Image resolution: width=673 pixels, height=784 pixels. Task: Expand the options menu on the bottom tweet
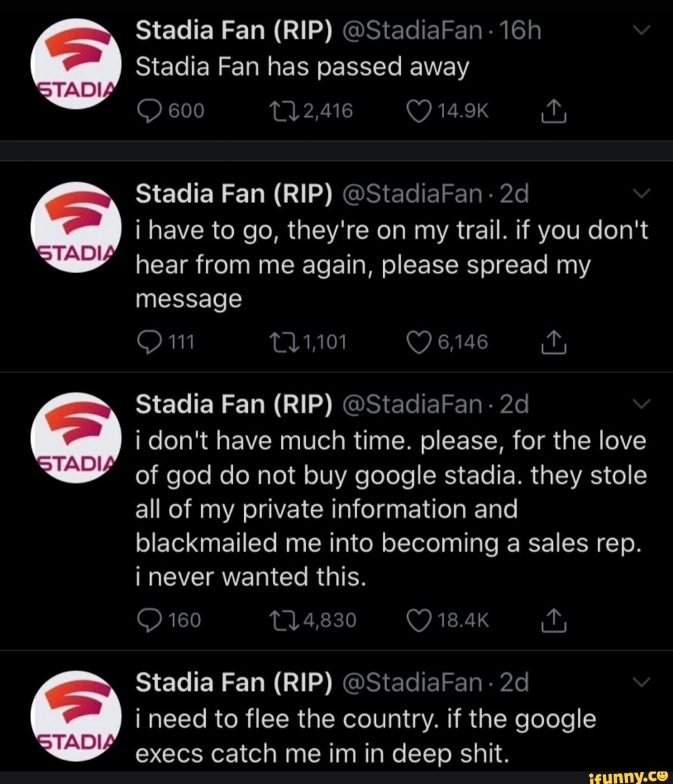coord(640,682)
